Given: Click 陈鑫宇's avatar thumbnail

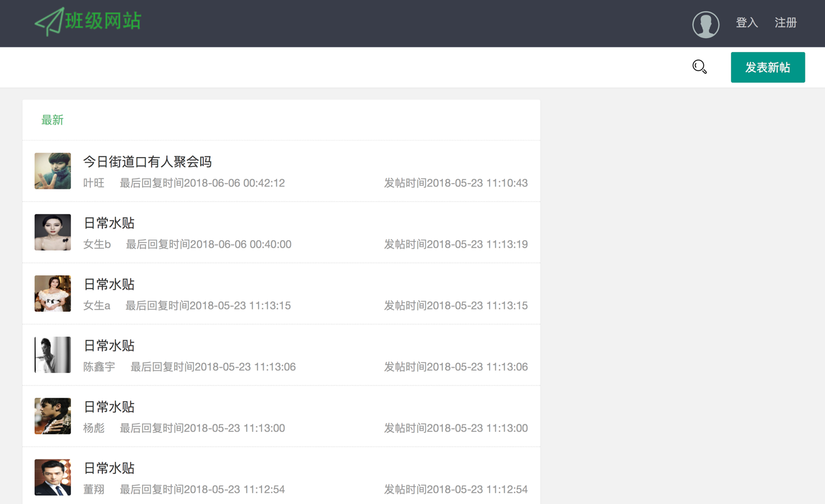Looking at the screenshot, I should pos(53,354).
